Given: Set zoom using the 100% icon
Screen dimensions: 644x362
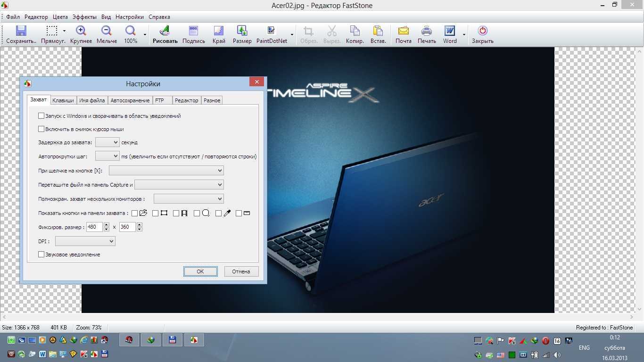Looking at the screenshot, I should click(x=131, y=31).
